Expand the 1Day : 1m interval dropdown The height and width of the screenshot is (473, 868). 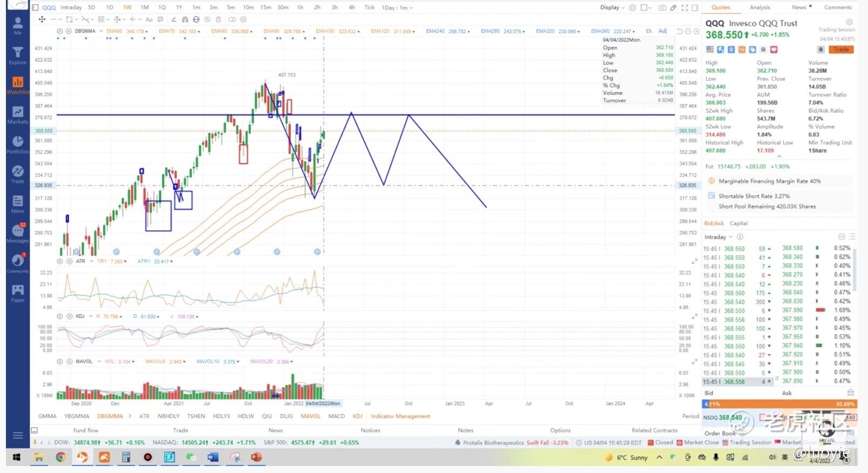coord(397,8)
